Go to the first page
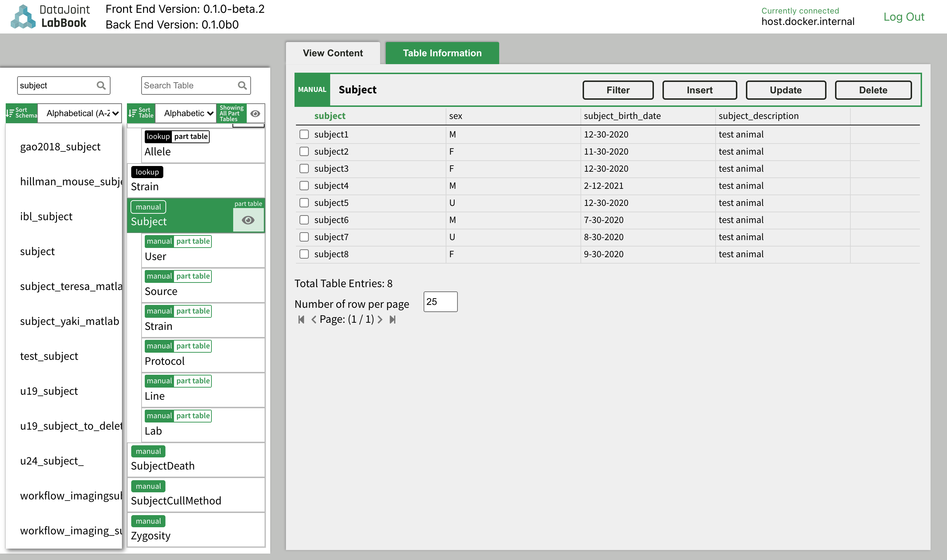947x560 pixels. (x=301, y=320)
